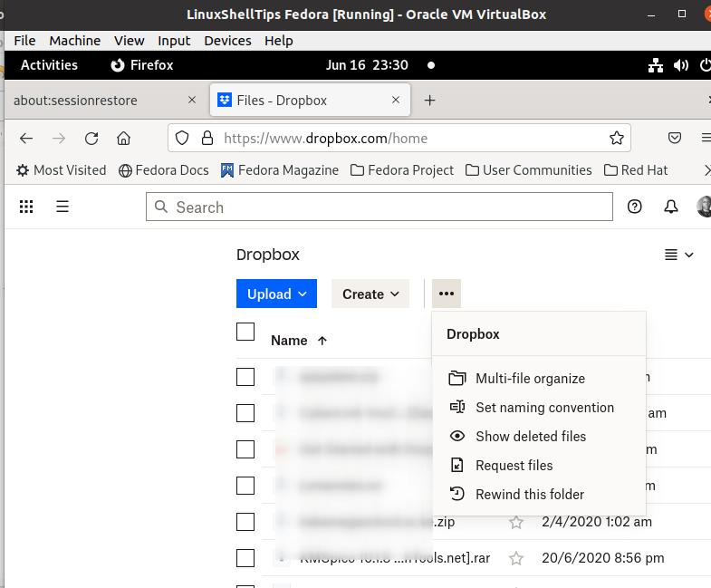Select Rewind this folder
Screen dimensions: 711x588
[539, 495]
